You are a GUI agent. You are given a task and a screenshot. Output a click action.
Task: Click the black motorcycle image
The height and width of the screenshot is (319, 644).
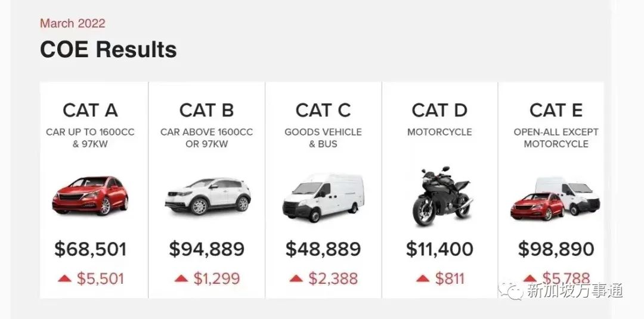point(439,196)
